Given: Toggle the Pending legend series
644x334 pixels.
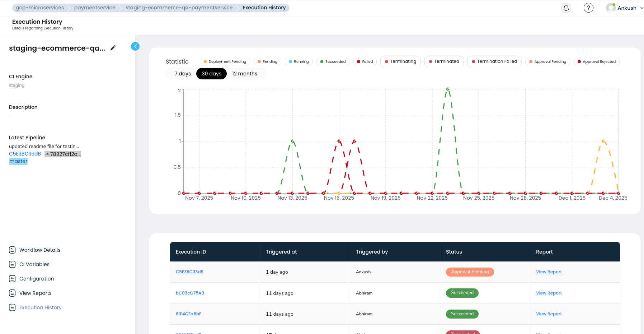Looking at the screenshot, I should tap(268, 62).
